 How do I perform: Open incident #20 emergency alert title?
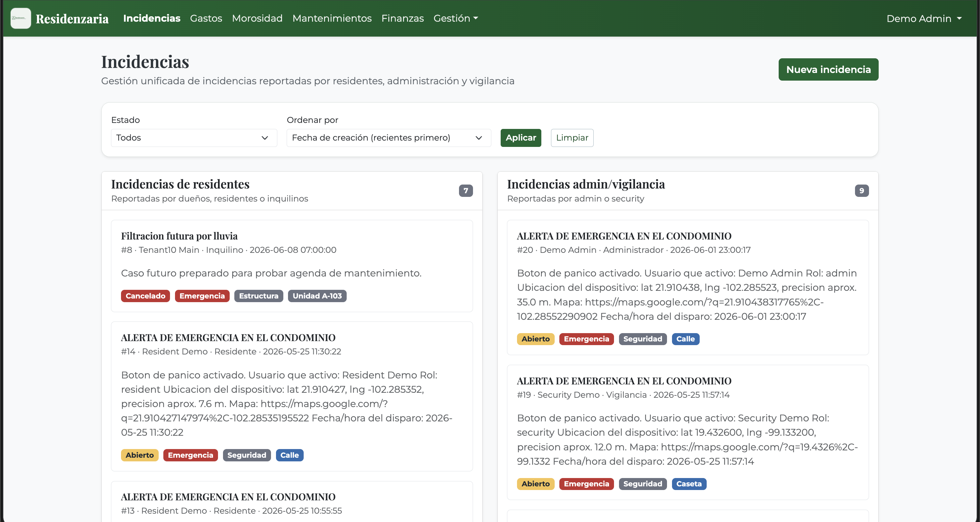click(624, 236)
